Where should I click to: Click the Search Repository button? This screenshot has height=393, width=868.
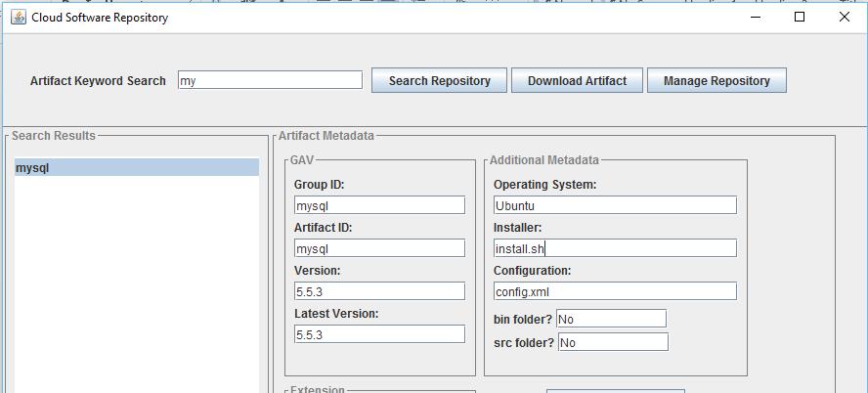point(439,80)
